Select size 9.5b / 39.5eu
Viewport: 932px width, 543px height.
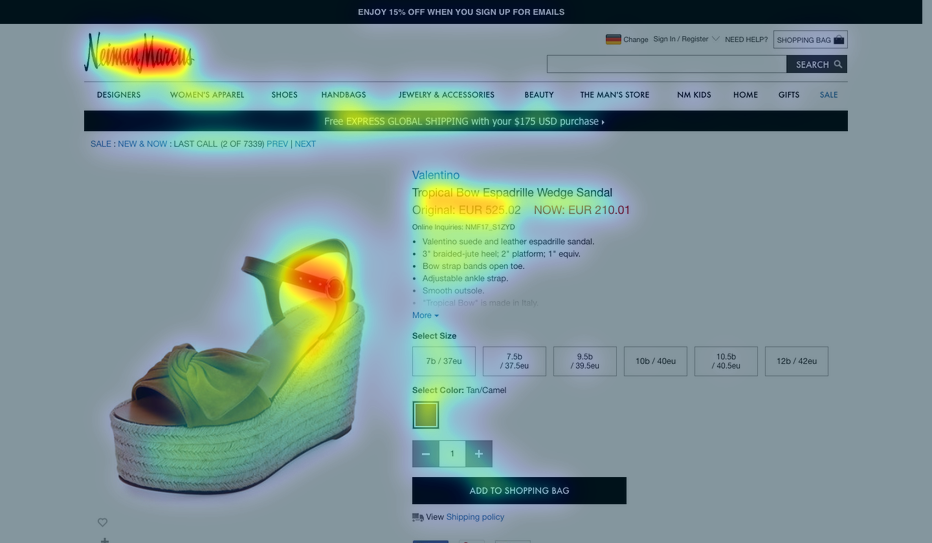pyautogui.click(x=585, y=361)
